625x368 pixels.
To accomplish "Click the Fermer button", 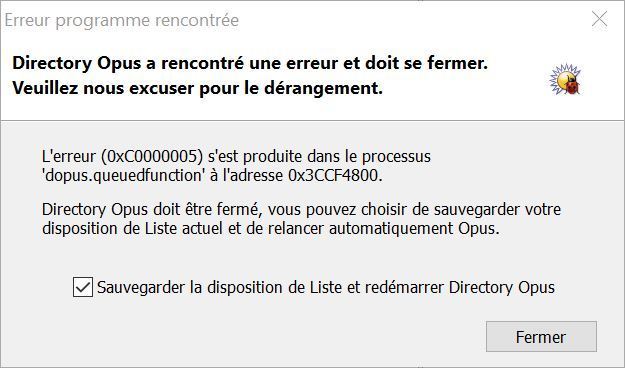I will pyautogui.click(x=541, y=337).
